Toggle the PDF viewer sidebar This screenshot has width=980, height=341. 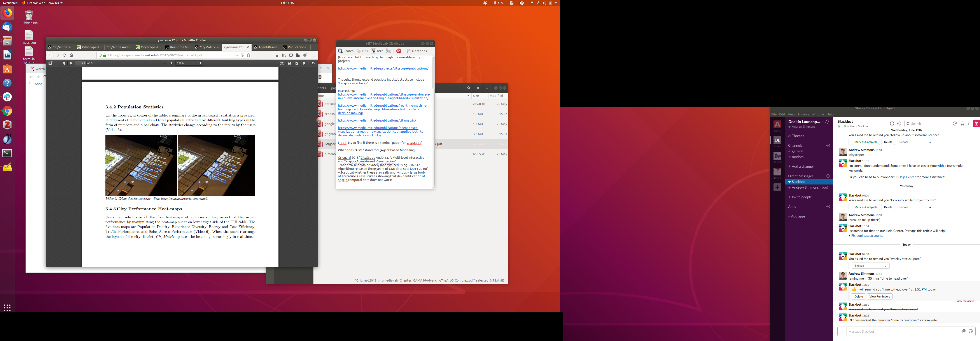50,63
